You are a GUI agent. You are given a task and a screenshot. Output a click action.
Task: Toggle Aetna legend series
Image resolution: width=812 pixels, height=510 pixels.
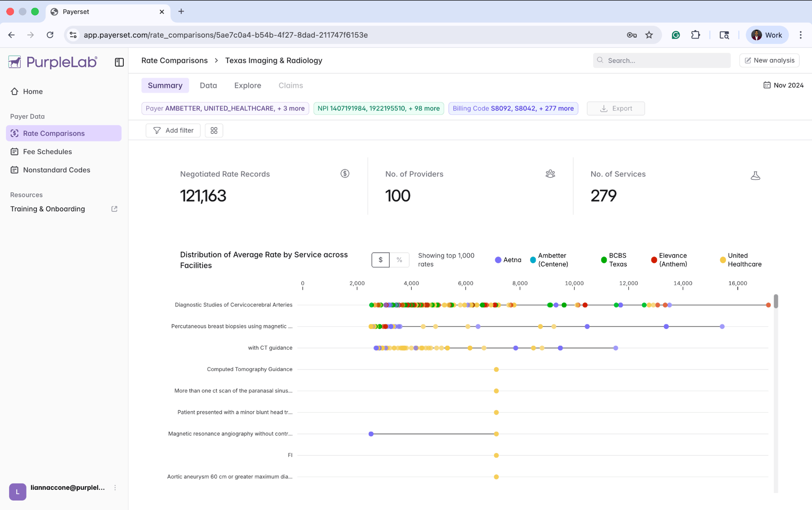coord(508,260)
